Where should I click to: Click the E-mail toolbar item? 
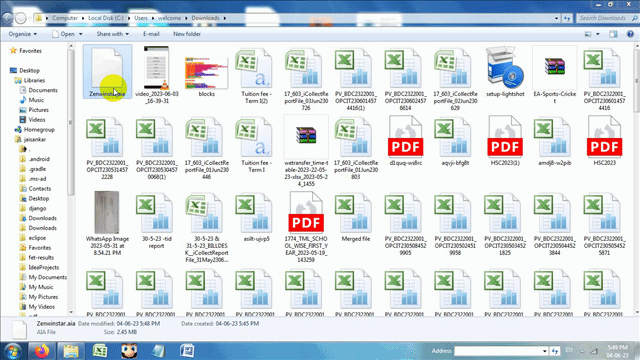pos(151,34)
